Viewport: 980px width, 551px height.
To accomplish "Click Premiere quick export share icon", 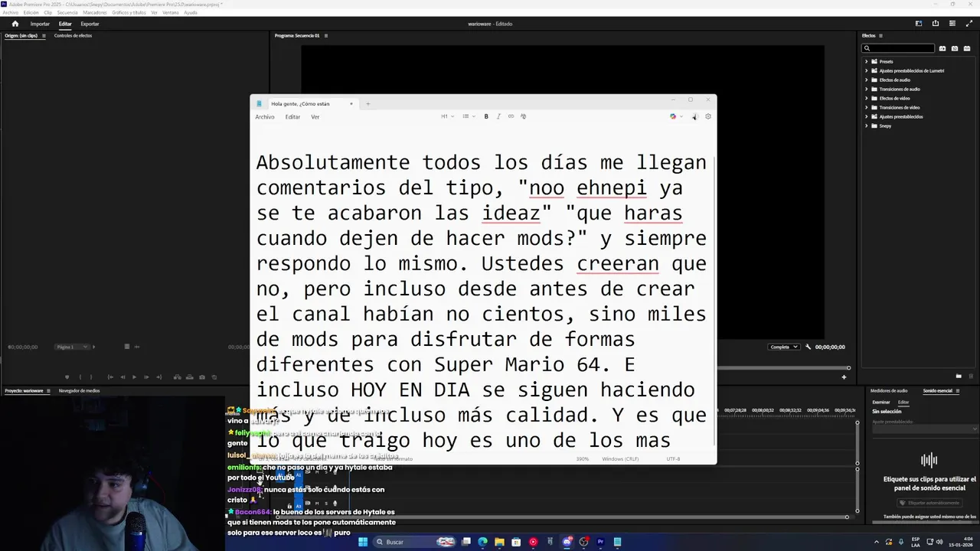I will (x=936, y=24).
